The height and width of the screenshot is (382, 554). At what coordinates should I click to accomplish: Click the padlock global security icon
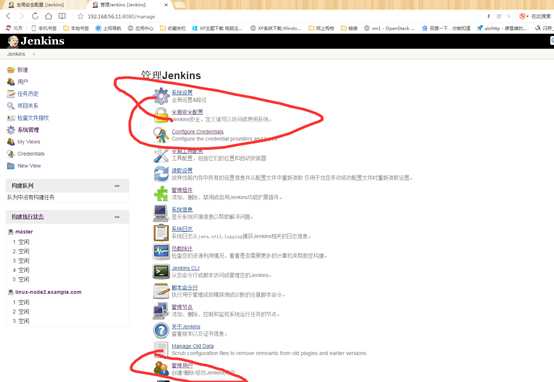pos(161,115)
